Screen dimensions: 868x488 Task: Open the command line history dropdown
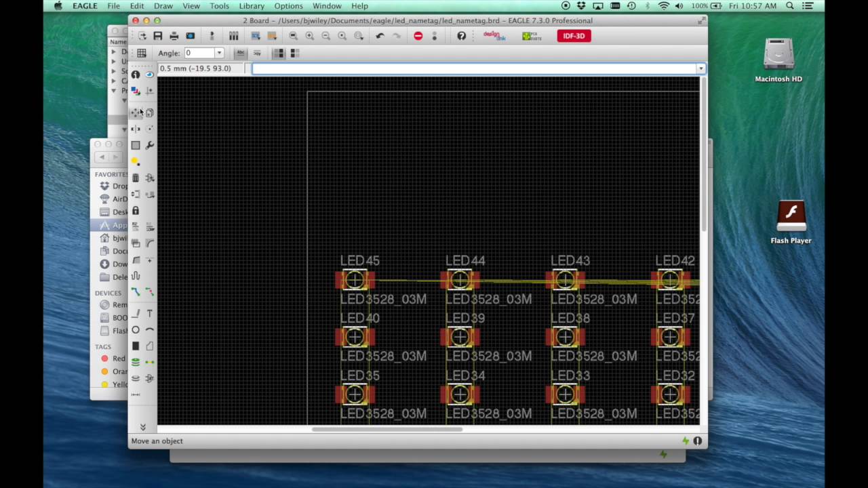coord(701,68)
